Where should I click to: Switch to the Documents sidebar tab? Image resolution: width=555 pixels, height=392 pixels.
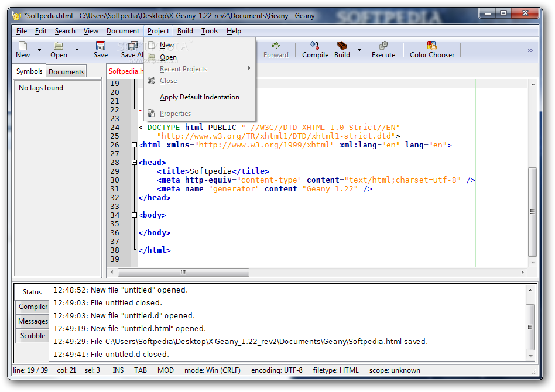point(66,72)
